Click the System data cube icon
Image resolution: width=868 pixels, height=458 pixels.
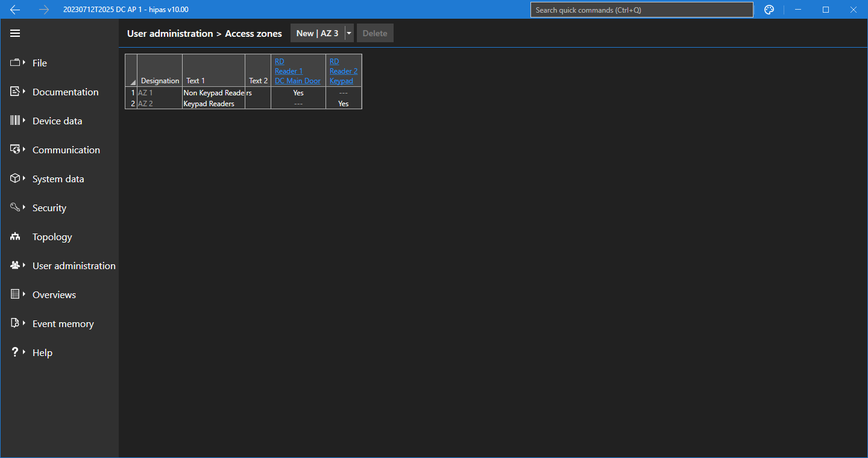click(x=15, y=179)
